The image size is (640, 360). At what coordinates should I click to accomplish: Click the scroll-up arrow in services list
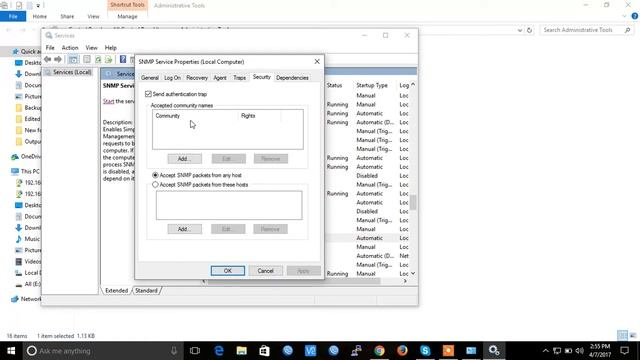(413, 85)
